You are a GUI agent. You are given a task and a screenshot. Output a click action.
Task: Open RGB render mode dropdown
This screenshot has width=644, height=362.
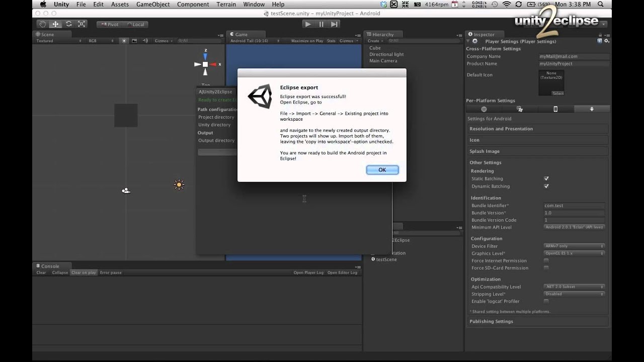(x=101, y=41)
